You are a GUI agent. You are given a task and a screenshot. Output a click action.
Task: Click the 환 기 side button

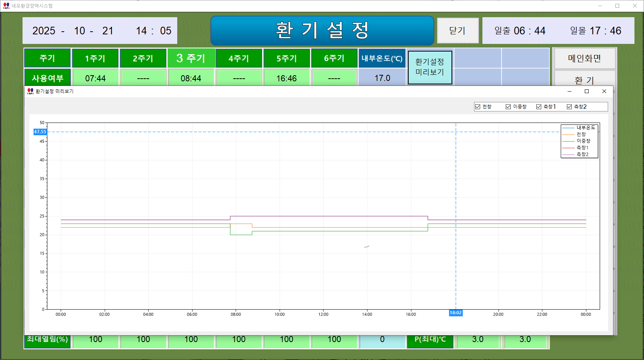click(584, 79)
